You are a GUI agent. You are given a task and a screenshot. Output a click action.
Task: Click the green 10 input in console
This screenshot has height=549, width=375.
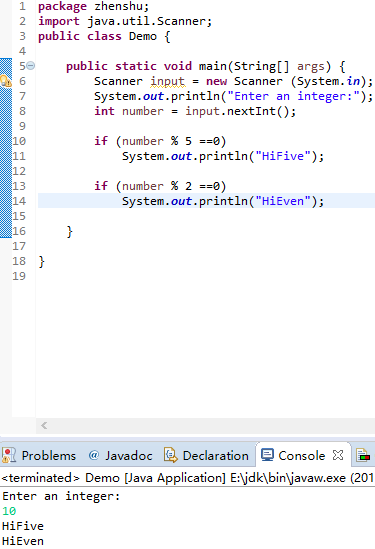[9, 511]
